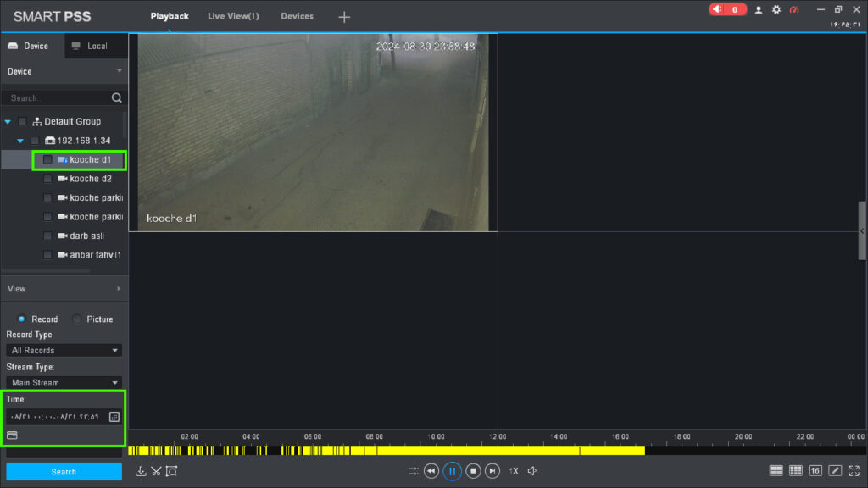
Task: Open the calendar icon in Time field
Action: click(x=114, y=417)
